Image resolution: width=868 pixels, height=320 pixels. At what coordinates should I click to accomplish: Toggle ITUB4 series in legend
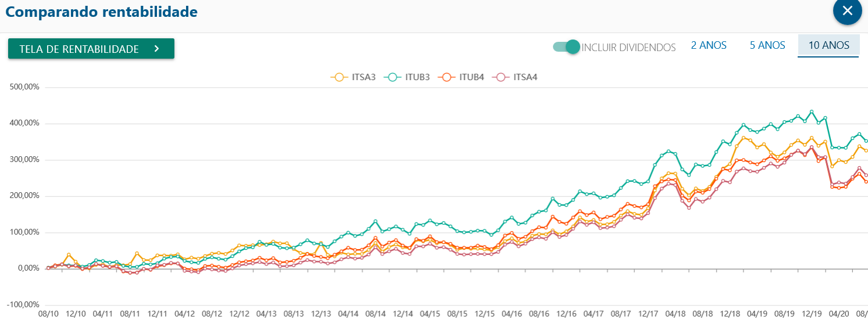(x=462, y=77)
